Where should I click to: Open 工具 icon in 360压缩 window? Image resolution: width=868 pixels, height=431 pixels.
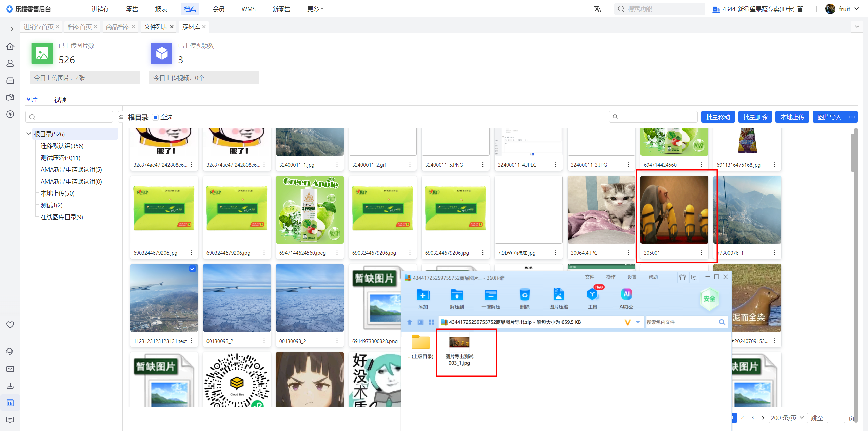click(592, 299)
